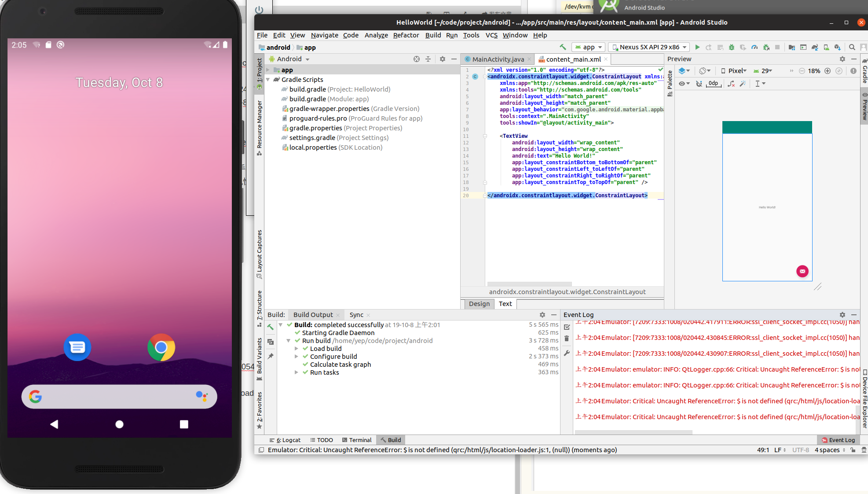This screenshot has height=494, width=868.
Task: Tap emulator Home navigation button
Action: (x=119, y=424)
